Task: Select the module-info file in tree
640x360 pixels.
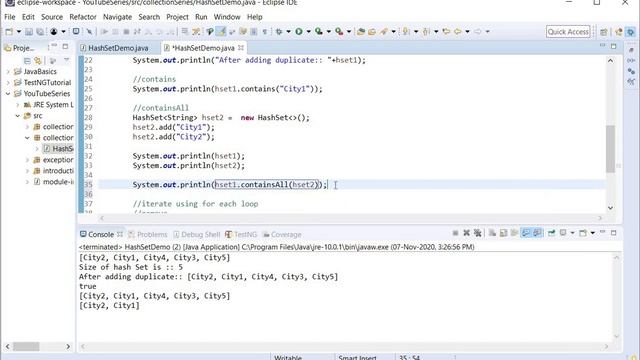Action: pos(54,182)
